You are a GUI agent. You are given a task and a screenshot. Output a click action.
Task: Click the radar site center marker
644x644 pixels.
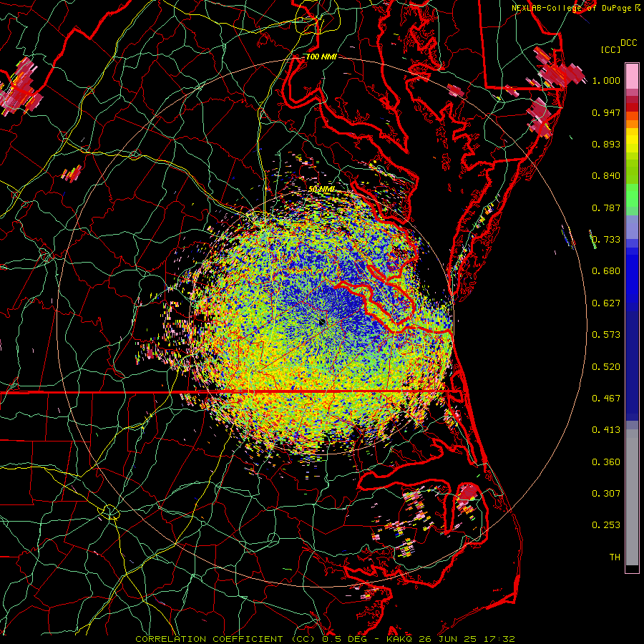(x=321, y=322)
